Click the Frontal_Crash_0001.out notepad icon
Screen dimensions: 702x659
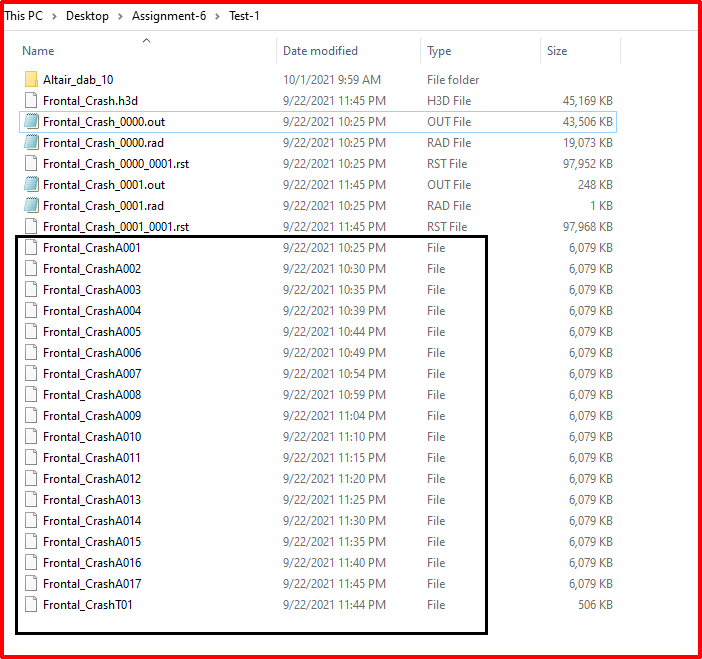(x=31, y=184)
